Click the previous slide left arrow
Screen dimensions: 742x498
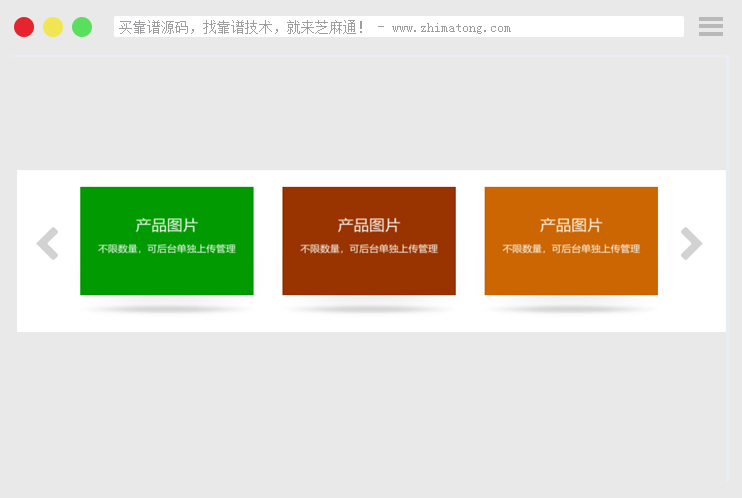47,244
